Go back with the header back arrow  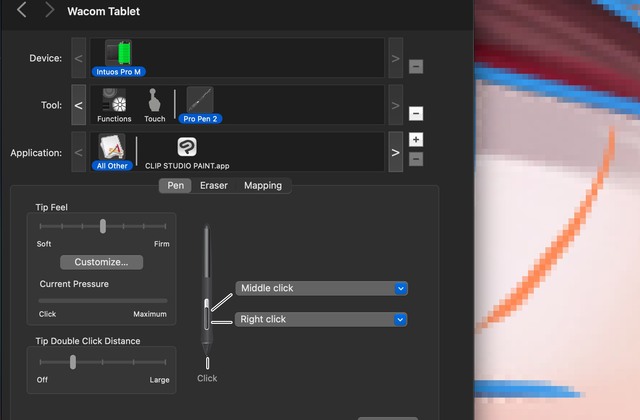tap(22, 9)
